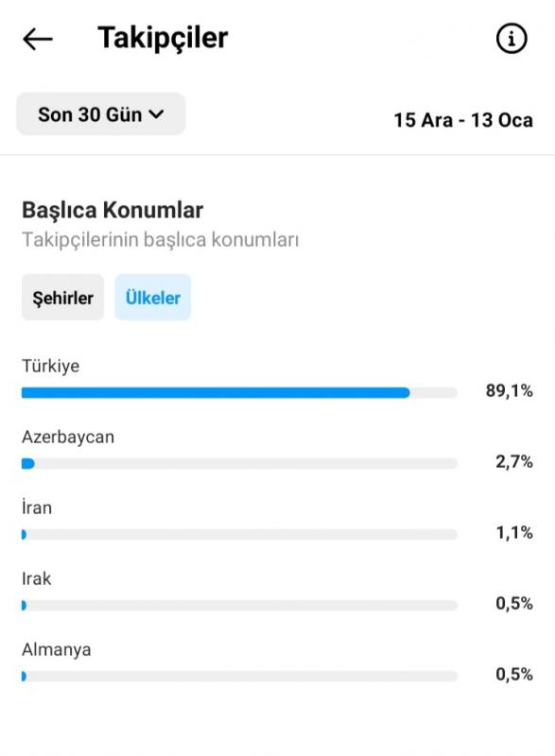555x756 pixels.
Task: Tap the Başlıca Konumlar heading
Action: pyautogui.click(x=113, y=210)
